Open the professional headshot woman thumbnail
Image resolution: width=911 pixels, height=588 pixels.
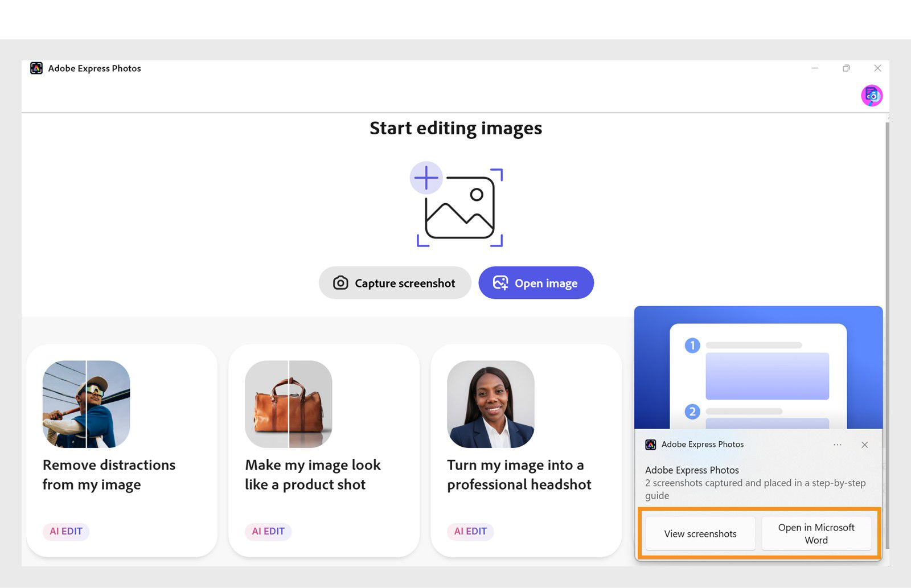(x=491, y=404)
